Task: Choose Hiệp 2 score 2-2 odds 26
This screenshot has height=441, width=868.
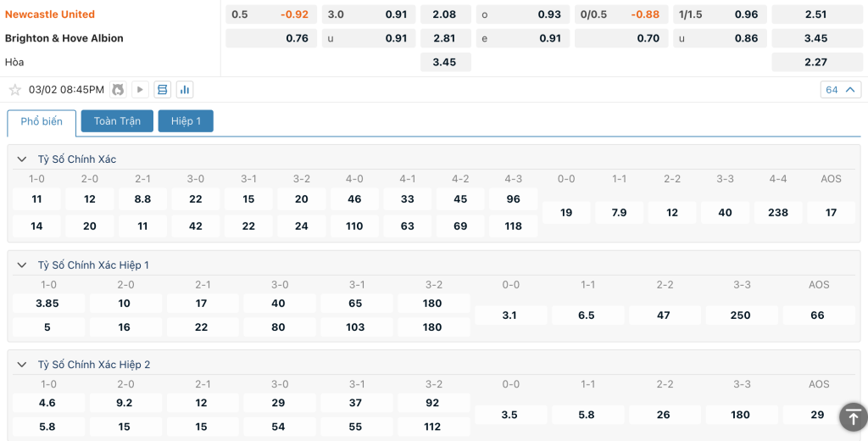Action: (x=663, y=415)
